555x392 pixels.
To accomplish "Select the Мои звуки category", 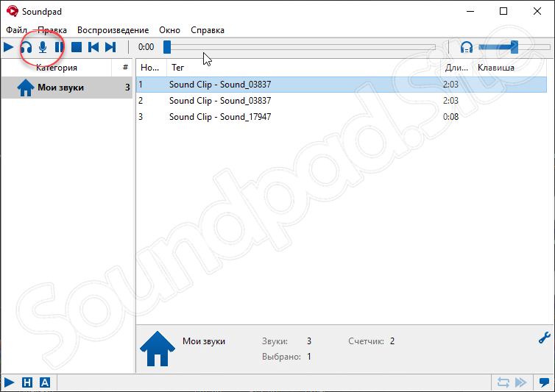I will tap(67, 88).
